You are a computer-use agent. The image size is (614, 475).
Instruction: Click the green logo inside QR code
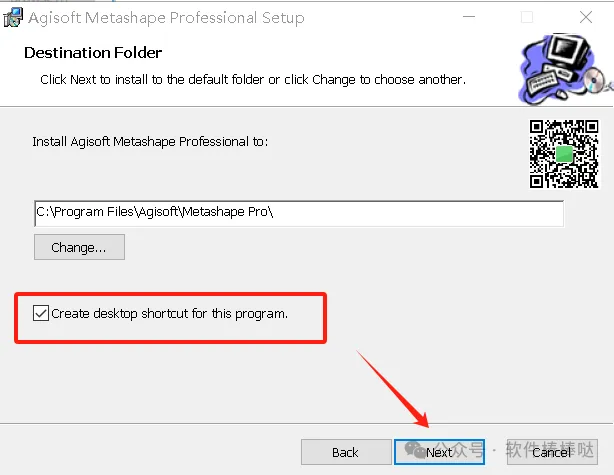[x=564, y=154]
